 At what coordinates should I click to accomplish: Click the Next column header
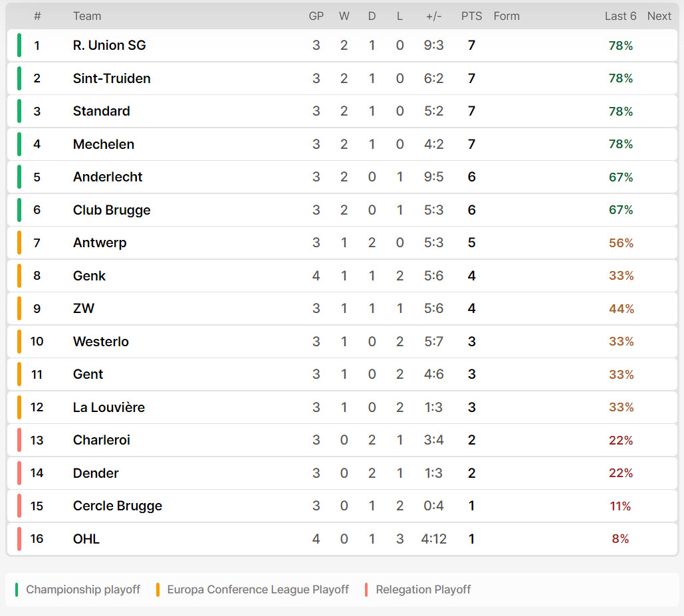(659, 16)
